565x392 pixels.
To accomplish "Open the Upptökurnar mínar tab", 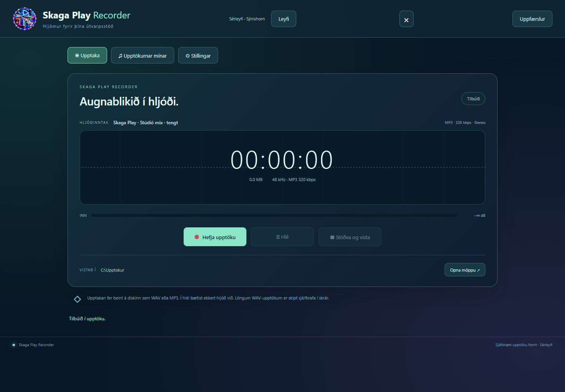I will [142, 55].
